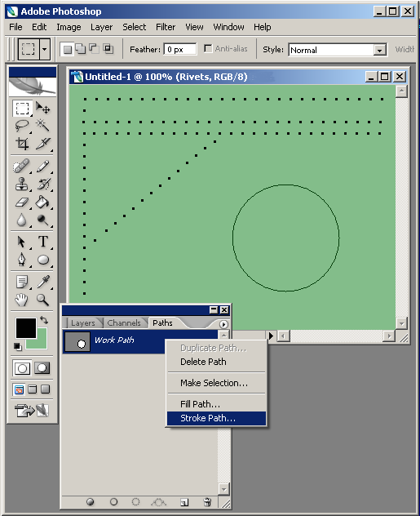Image resolution: width=420 pixels, height=516 pixels.
Task: Enable the Anti-alias checkbox
Action: click(208, 49)
